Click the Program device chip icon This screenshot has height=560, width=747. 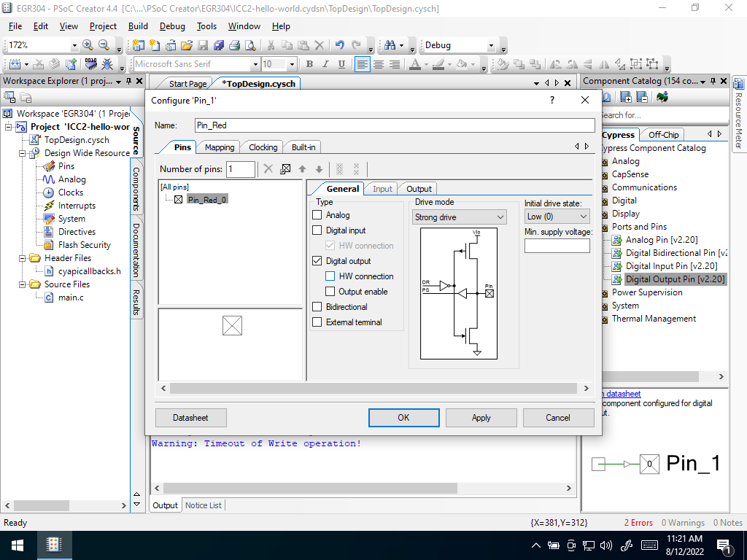(x=90, y=64)
